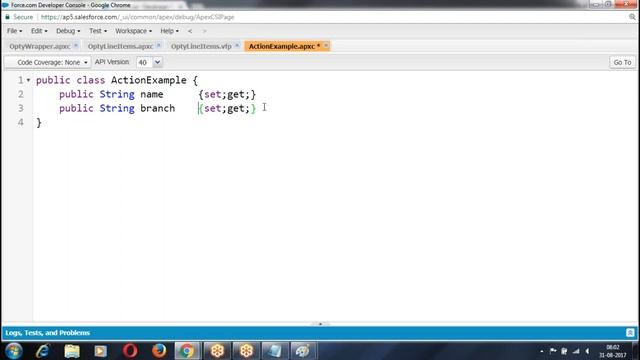Open the Logs, Tests, and Problems panel

pyautogui.click(x=47, y=333)
